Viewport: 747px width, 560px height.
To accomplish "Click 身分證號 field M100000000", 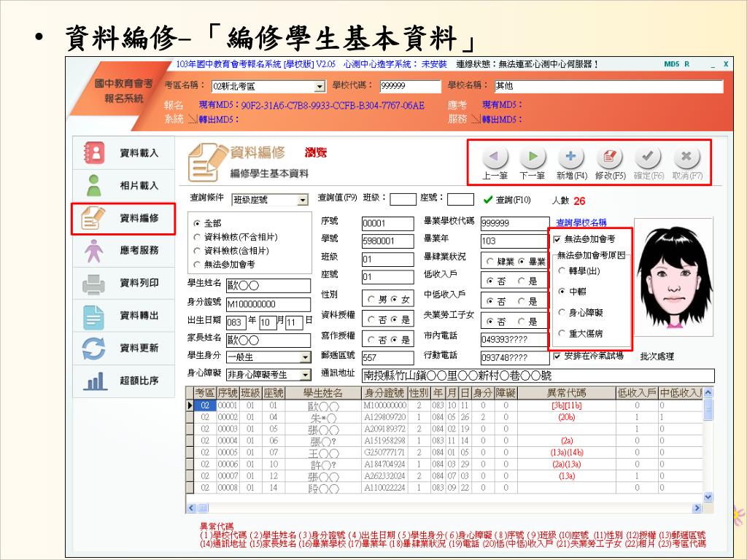I will pyautogui.click(x=268, y=304).
